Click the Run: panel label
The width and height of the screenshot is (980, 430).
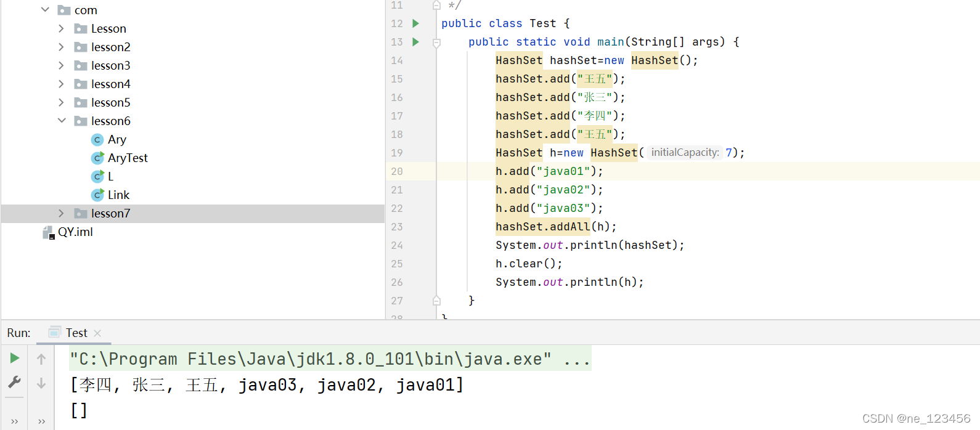click(18, 333)
